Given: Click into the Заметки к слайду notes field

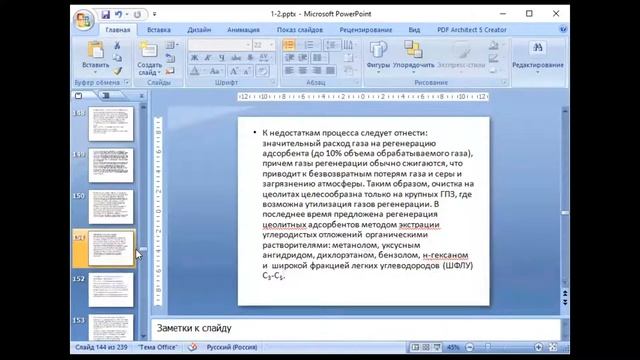Looking at the screenshot, I should (356, 329).
